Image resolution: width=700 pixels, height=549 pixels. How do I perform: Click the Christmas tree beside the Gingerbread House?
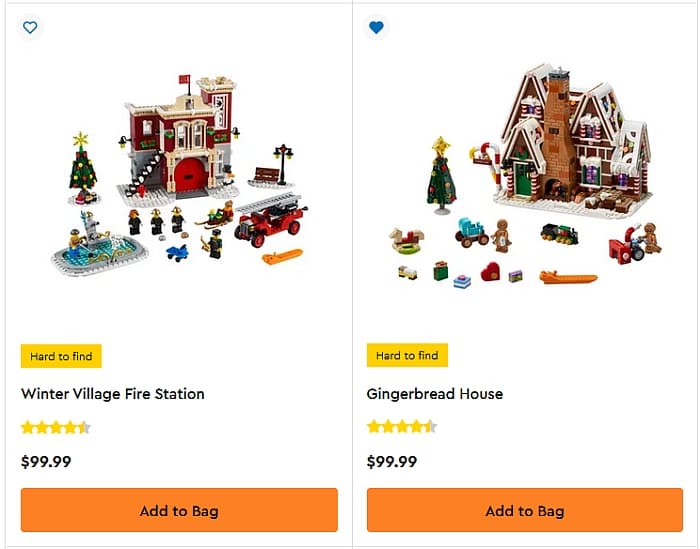tap(441, 176)
